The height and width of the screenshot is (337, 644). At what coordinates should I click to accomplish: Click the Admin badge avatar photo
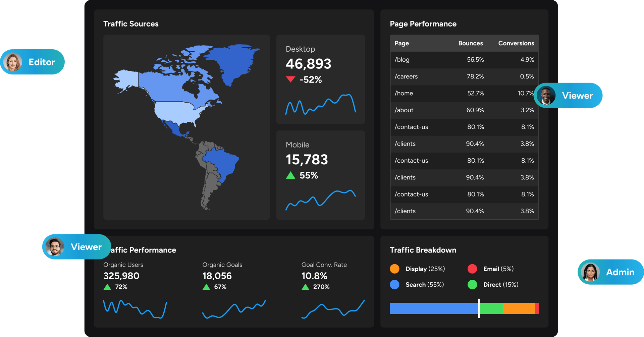click(590, 272)
